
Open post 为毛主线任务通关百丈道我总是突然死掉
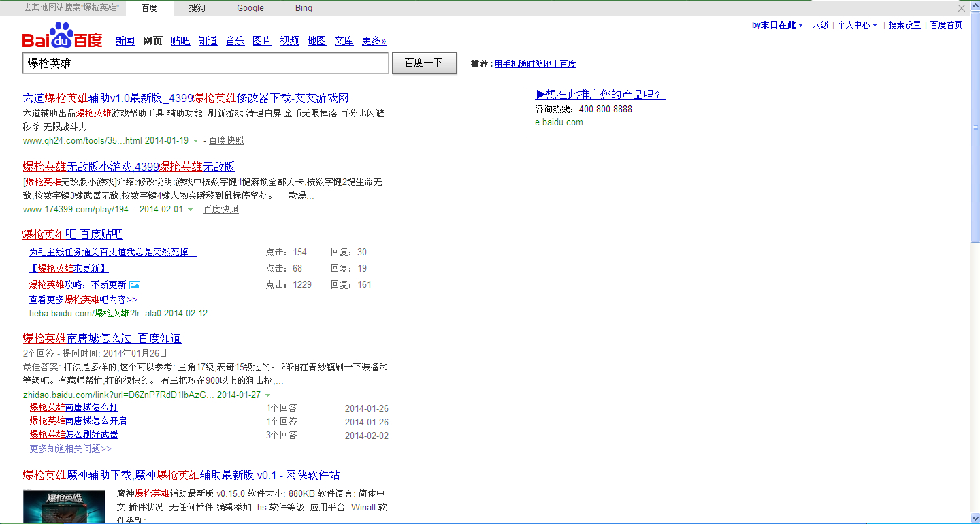click(x=113, y=252)
